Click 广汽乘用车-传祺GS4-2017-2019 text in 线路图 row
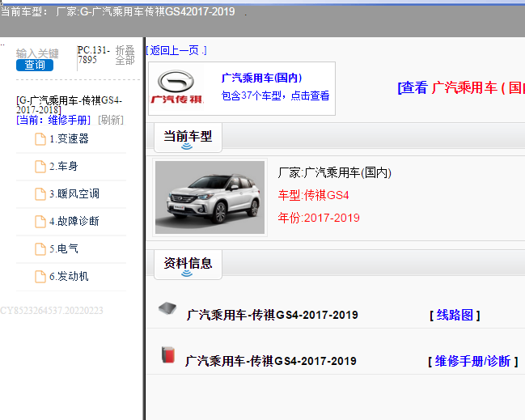The width and height of the screenshot is (525, 420). click(x=273, y=315)
